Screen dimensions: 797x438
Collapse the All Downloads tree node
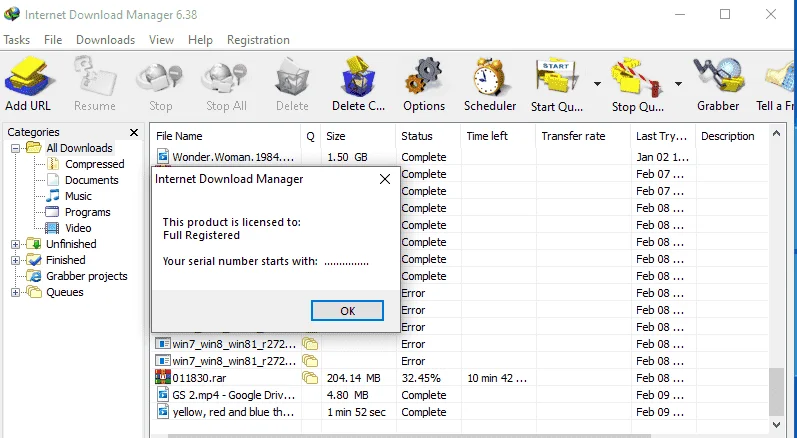click(16, 148)
